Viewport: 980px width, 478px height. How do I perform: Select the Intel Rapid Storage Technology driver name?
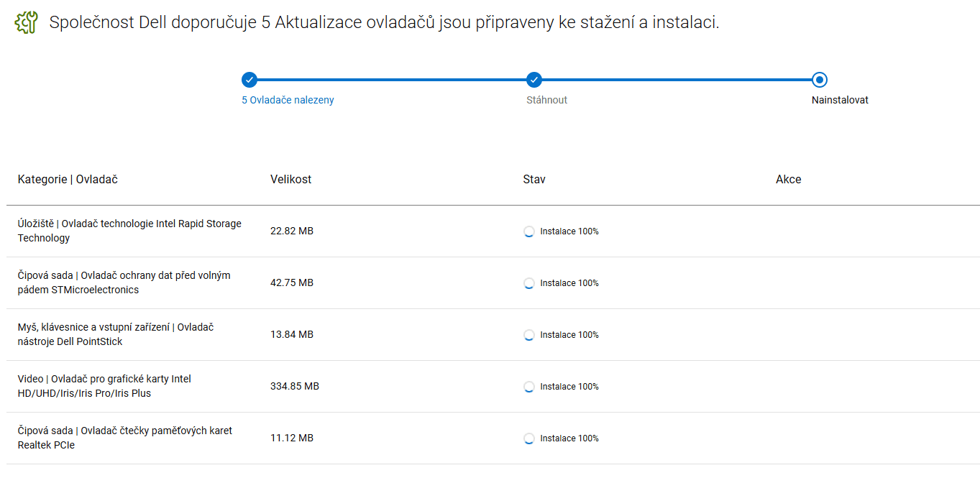pos(129,231)
